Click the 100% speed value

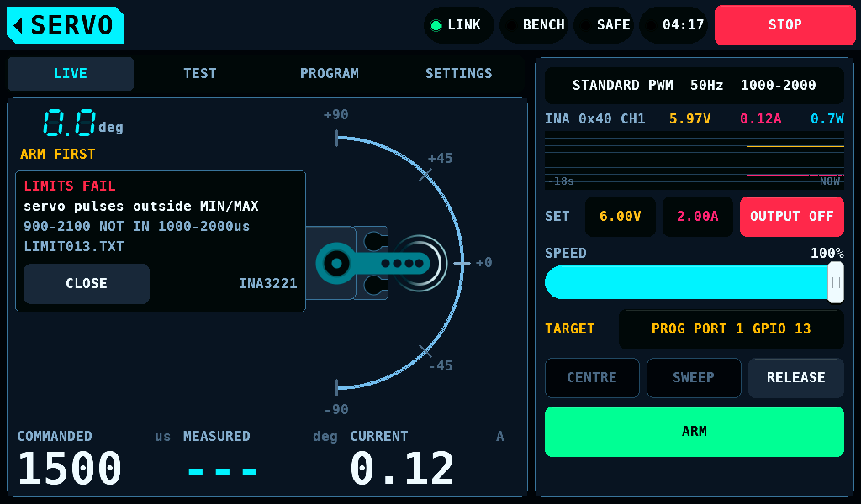click(x=827, y=254)
